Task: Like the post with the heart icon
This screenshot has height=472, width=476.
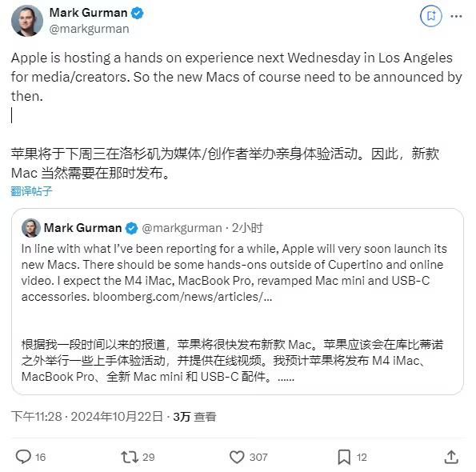Action: coord(237,457)
